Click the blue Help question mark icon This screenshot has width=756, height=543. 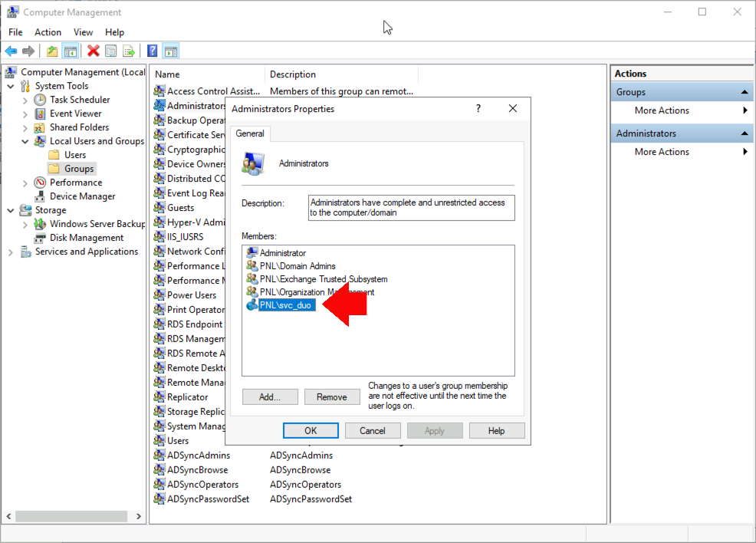click(x=153, y=51)
